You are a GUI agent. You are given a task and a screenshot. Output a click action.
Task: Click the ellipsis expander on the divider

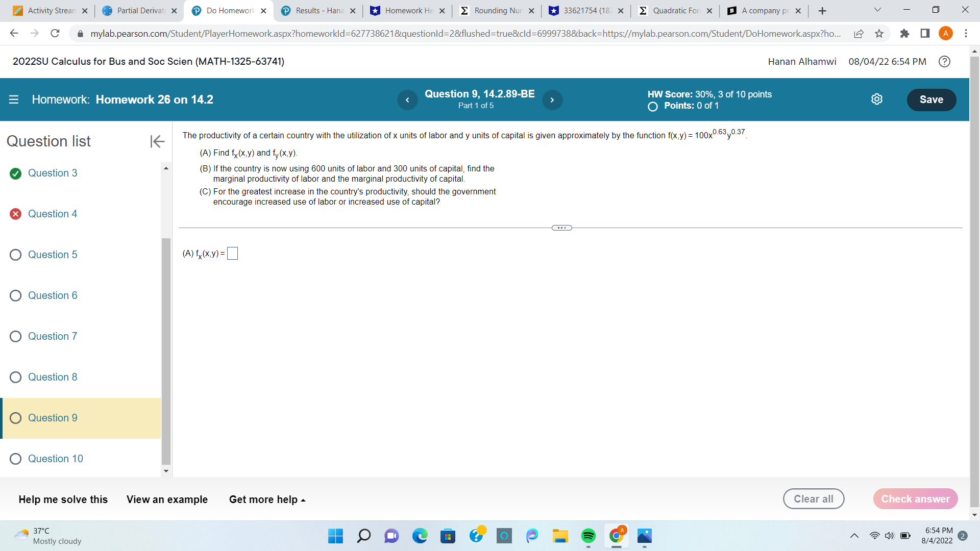point(561,228)
